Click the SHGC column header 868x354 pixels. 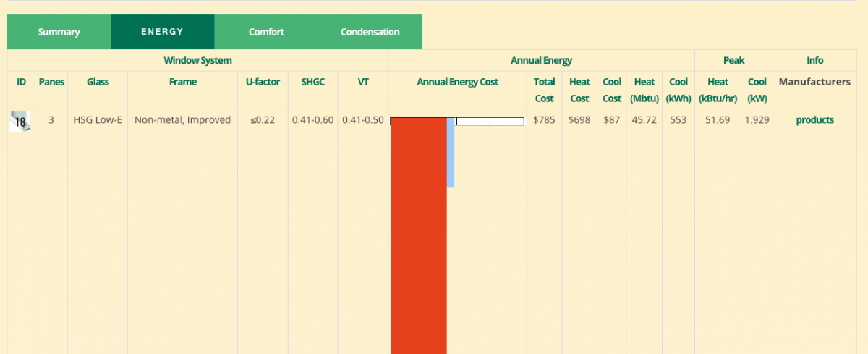312,82
